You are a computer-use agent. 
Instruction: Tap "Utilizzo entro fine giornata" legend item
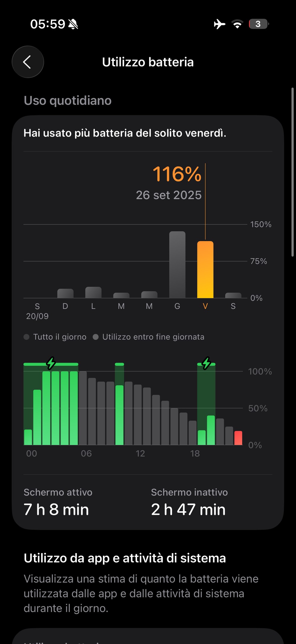(x=149, y=337)
